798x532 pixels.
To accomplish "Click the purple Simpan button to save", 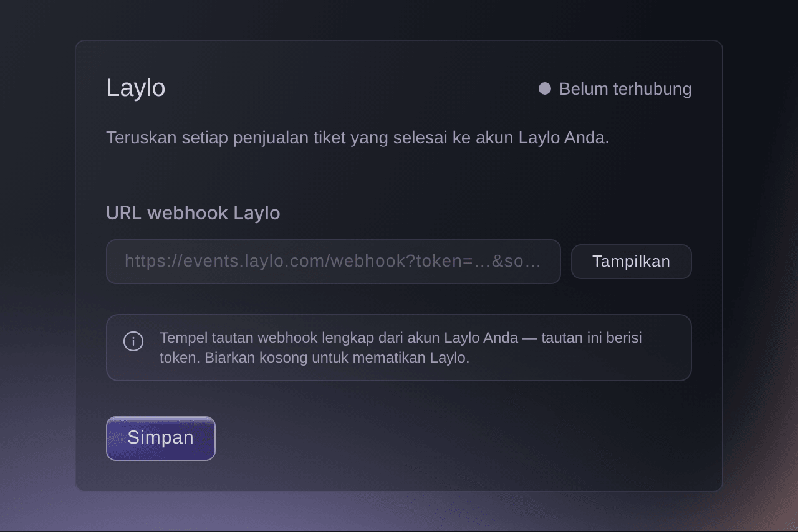I will tap(161, 439).
